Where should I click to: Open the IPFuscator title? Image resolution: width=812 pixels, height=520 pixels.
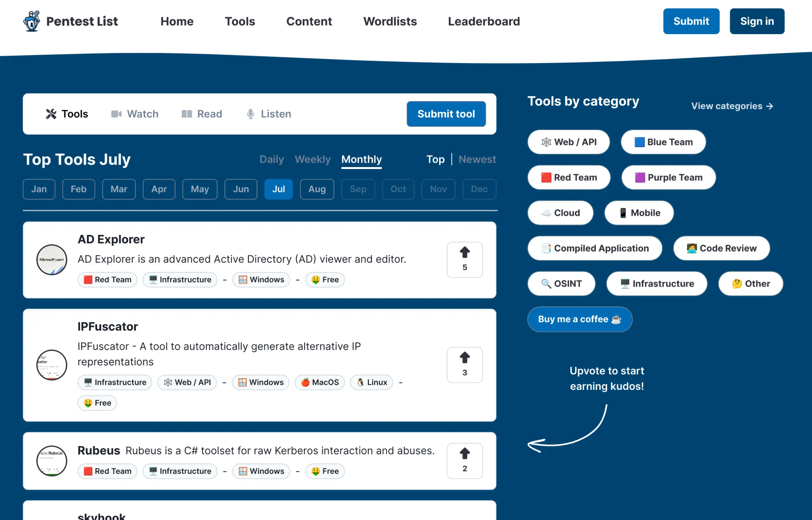tap(108, 327)
